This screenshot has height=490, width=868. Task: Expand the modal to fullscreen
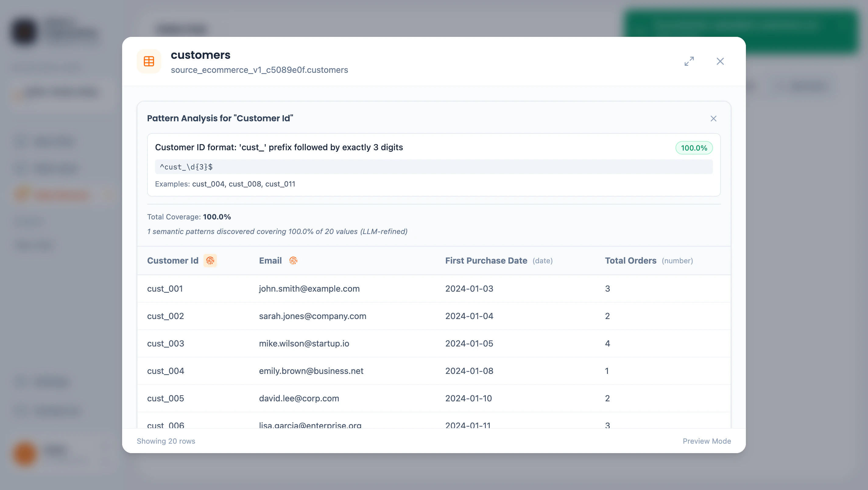click(689, 61)
